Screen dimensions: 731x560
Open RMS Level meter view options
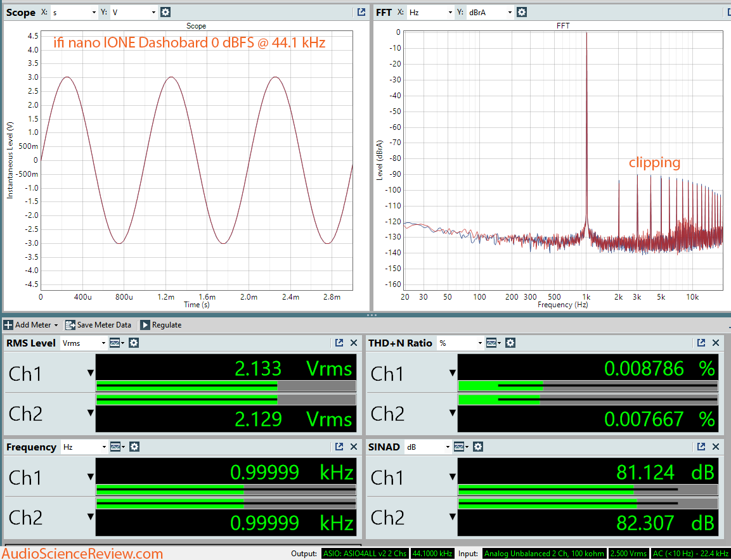(x=117, y=343)
